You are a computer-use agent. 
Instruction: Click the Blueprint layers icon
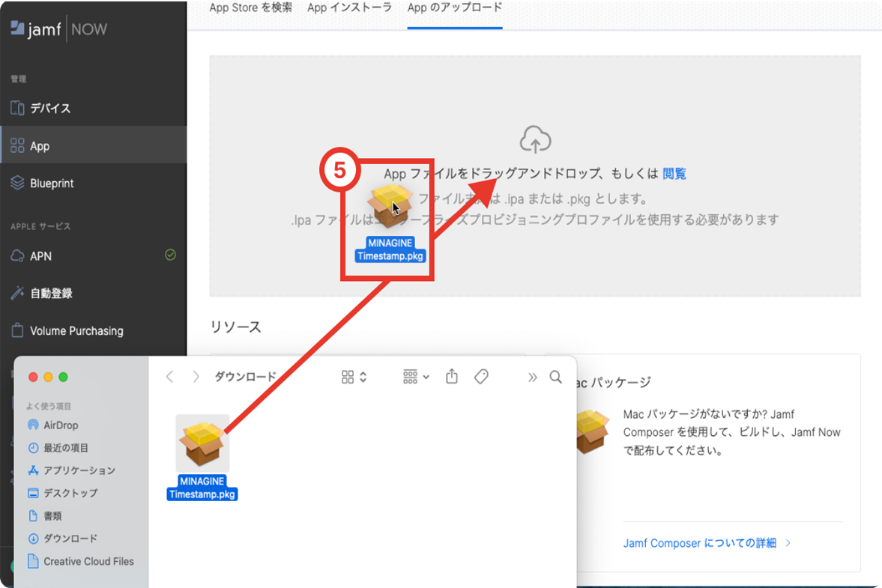point(17,183)
